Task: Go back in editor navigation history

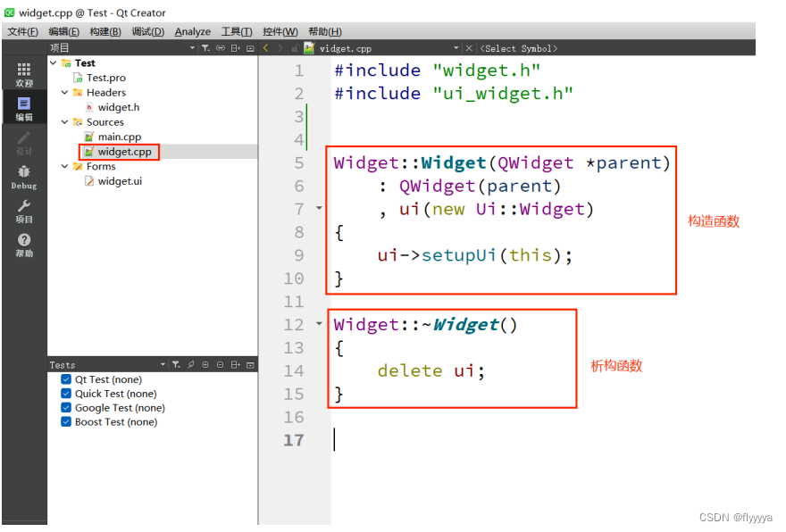Action: click(x=266, y=48)
